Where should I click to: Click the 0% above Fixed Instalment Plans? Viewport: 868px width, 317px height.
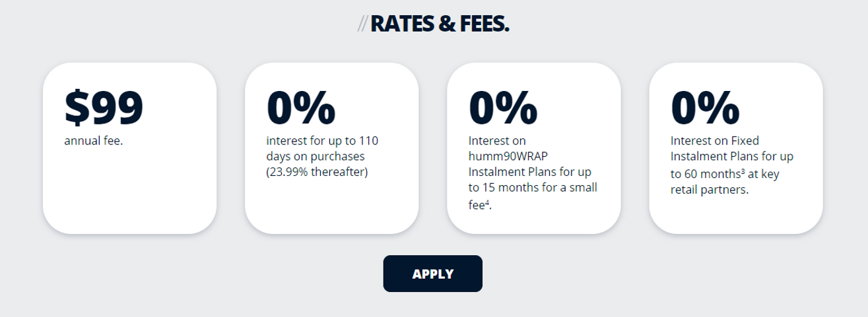[704, 107]
